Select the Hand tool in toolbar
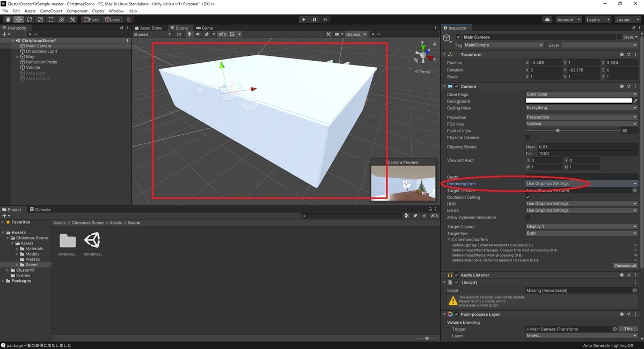Image resolution: width=644 pixels, height=349 pixels. [x=8, y=19]
